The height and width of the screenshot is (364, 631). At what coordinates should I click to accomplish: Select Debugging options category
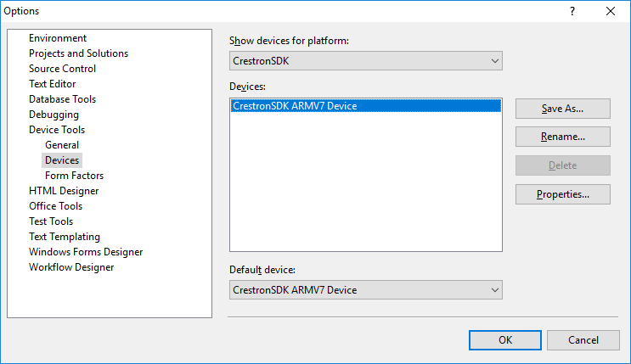pos(54,115)
